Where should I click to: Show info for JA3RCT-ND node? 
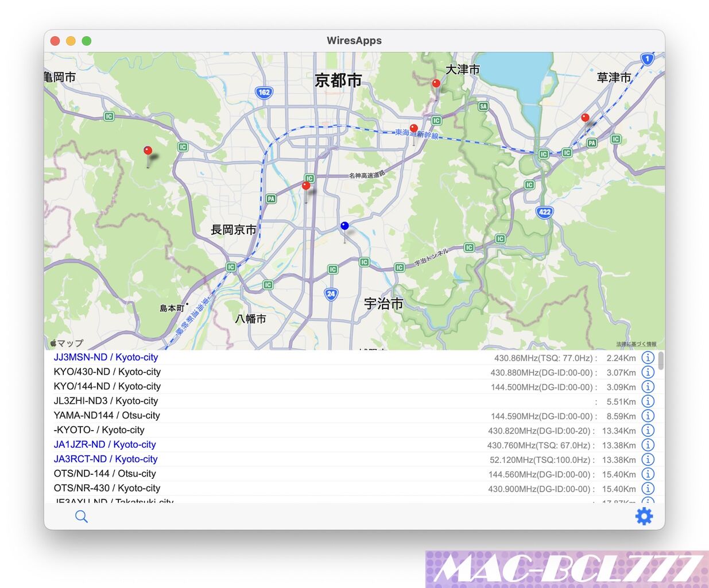point(648,459)
